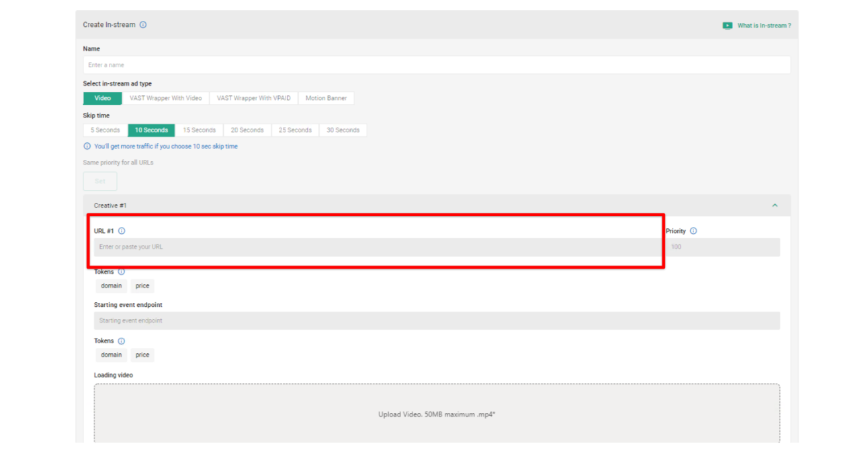Click Tokens info icon below Starting event endpoint
Screen dimensions: 868x456
(x=122, y=341)
